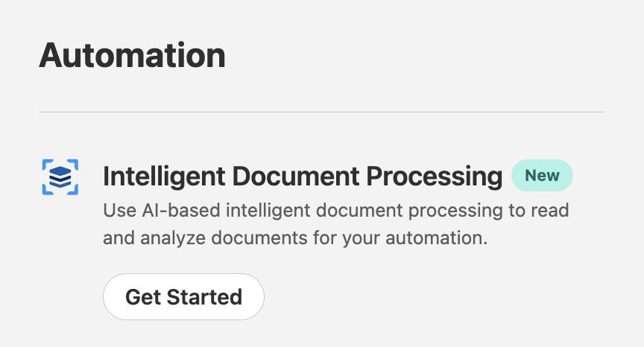Click the word "Processing" in the title
This screenshot has height=347, width=644.
(435, 176)
